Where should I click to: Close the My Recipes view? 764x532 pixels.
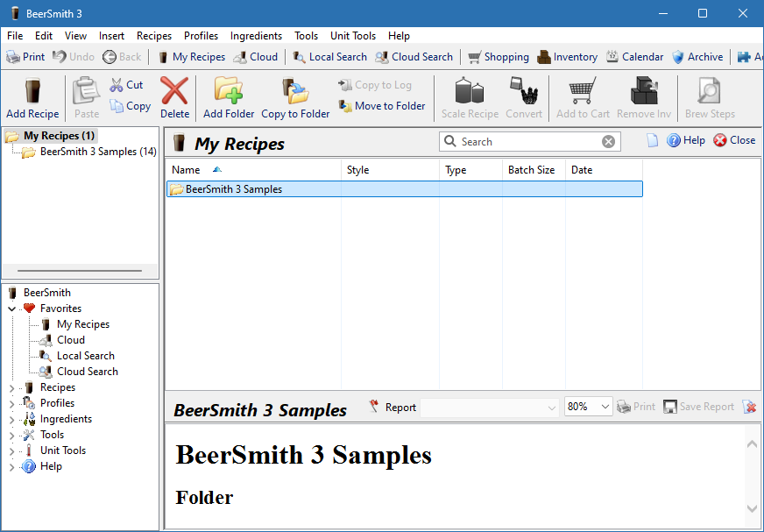(x=734, y=140)
